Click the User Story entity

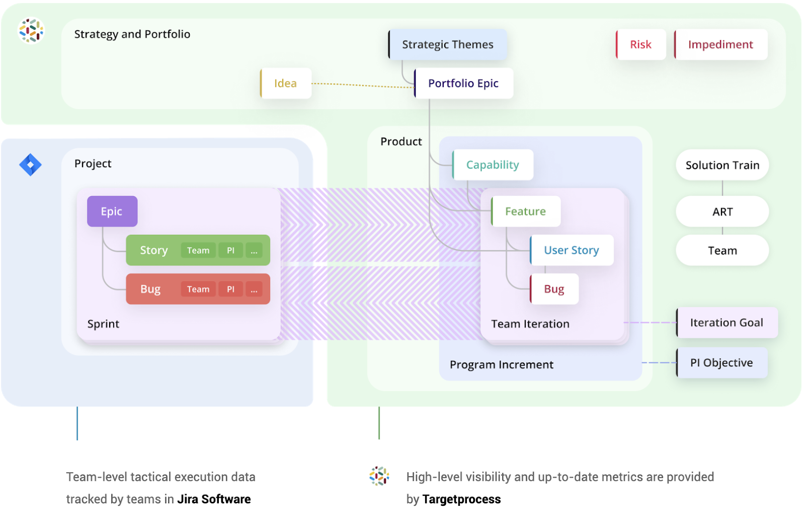[572, 250]
